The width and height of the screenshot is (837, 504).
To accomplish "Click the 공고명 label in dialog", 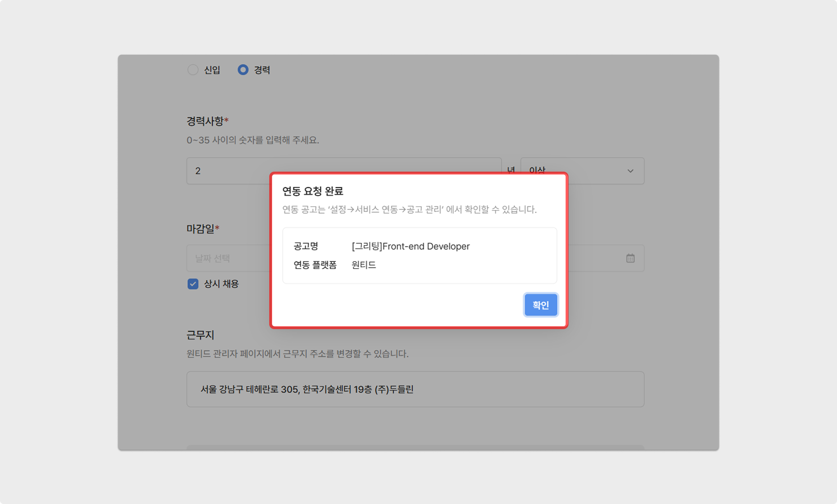I will point(305,246).
